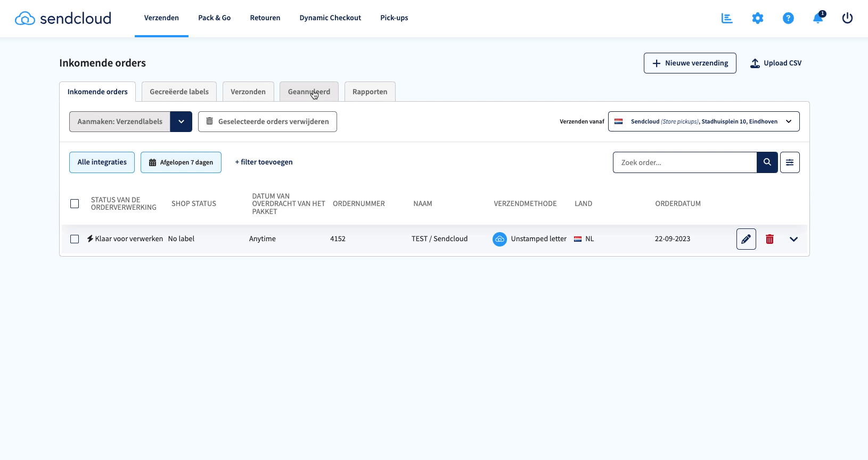Click + filter toevoegen link
Image resolution: width=868 pixels, height=460 pixels.
264,162
